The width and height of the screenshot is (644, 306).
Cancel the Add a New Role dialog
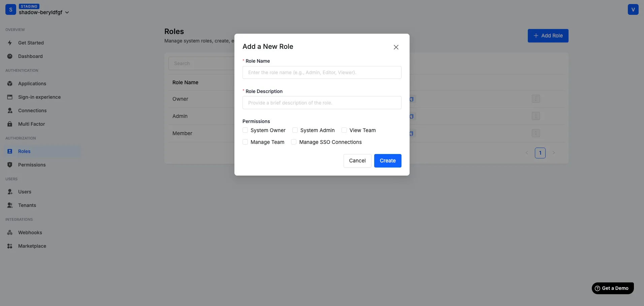[x=357, y=161]
